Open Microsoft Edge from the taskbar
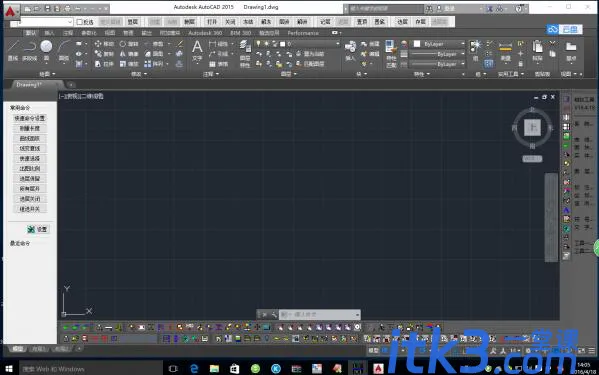This screenshot has height=375, width=599. pos(194,369)
